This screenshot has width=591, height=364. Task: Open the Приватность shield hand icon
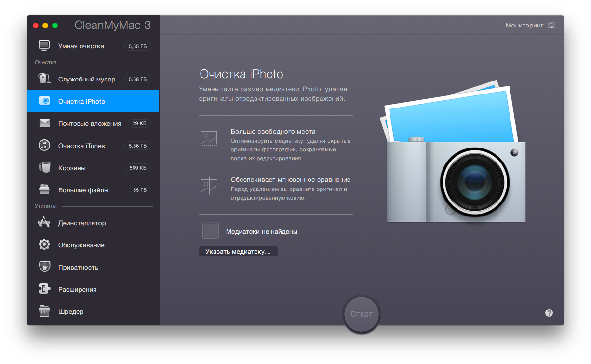pyautogui.click(x=44, y=267)
